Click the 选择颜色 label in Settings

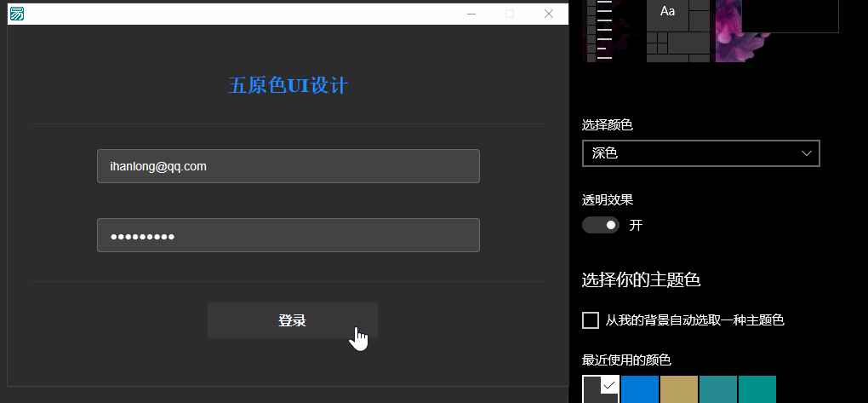point(608,125)
